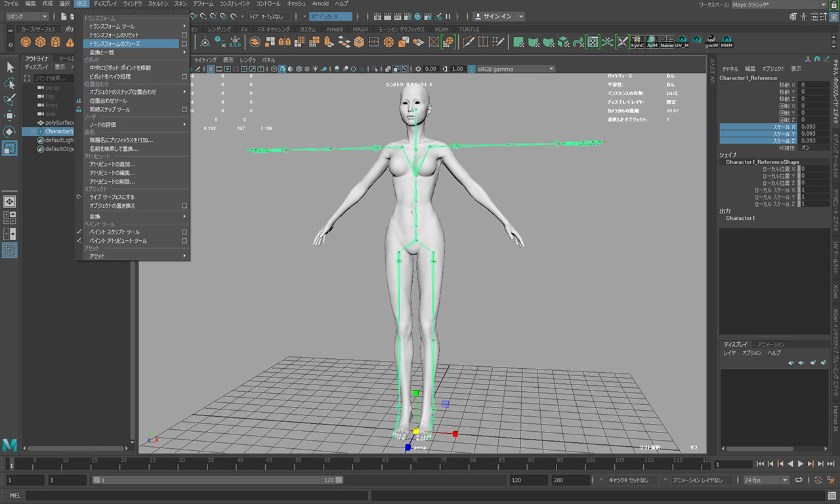Click the サインイン sign-in button

tap(498, 16)
